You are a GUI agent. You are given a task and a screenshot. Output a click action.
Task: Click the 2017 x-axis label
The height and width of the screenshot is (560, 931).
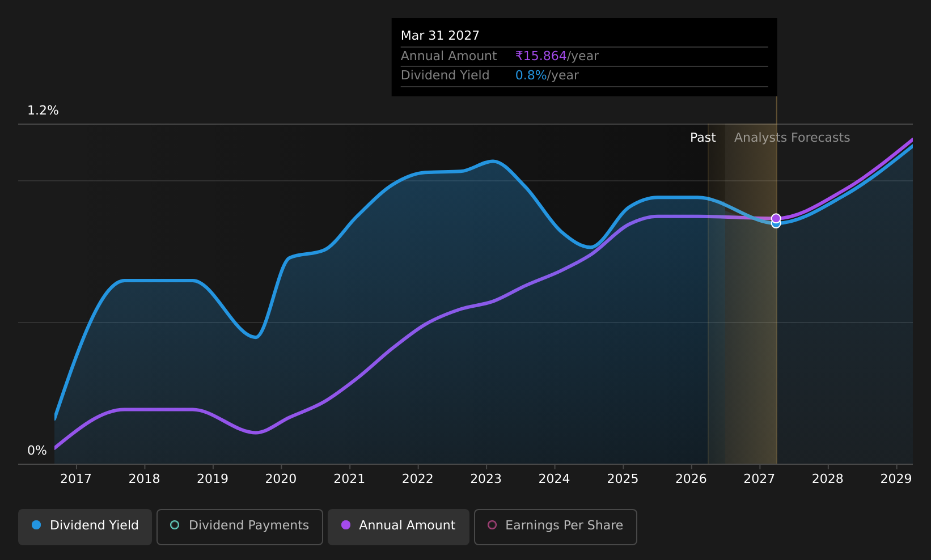(76, 479)
